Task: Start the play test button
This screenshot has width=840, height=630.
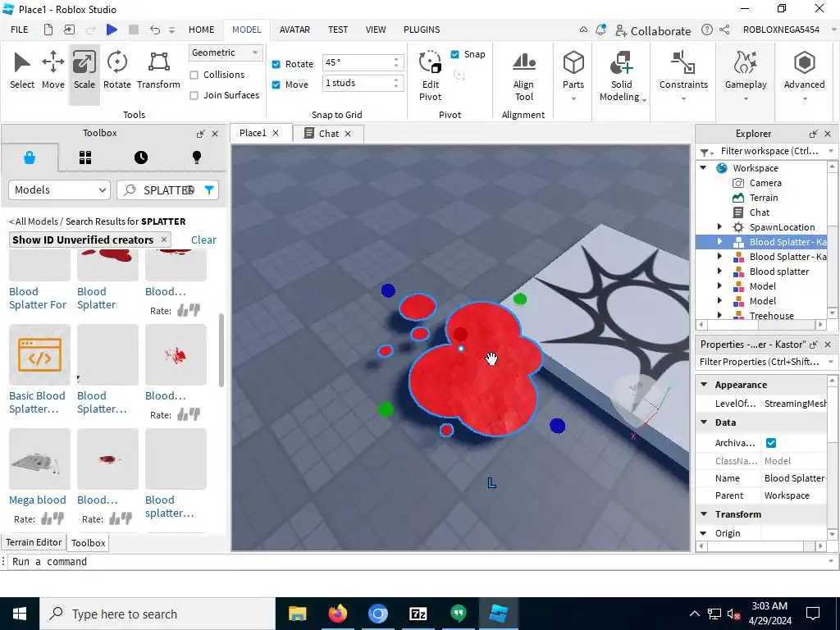Action: click(x=112, y=30)
